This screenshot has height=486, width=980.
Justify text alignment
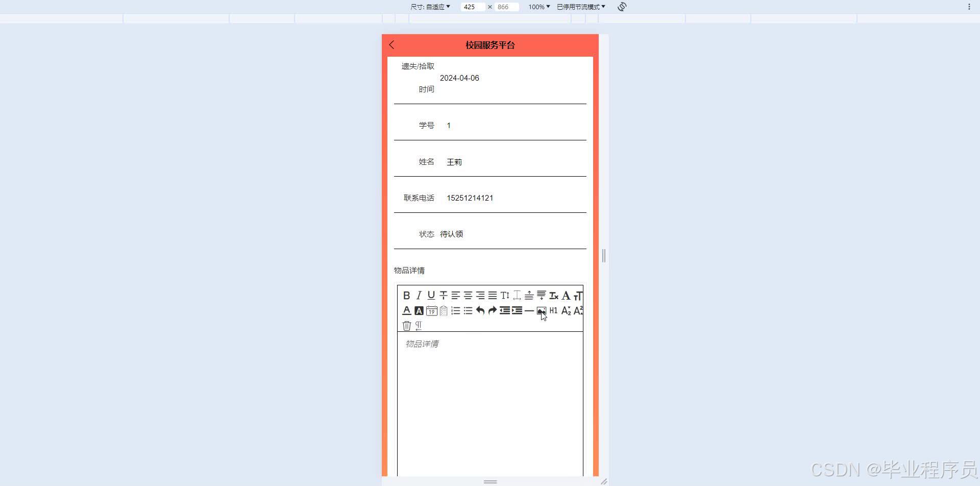492,296
